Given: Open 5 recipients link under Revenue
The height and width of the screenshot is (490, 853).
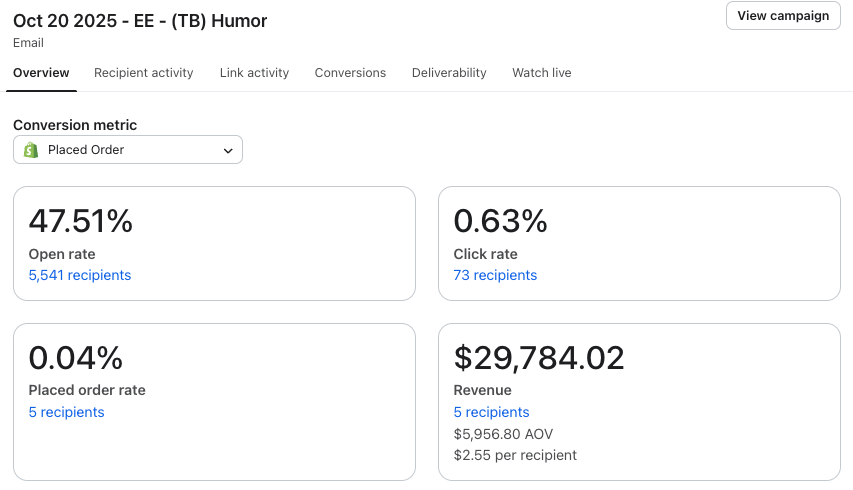Looking at the screenshot, I should click(491, 412).
